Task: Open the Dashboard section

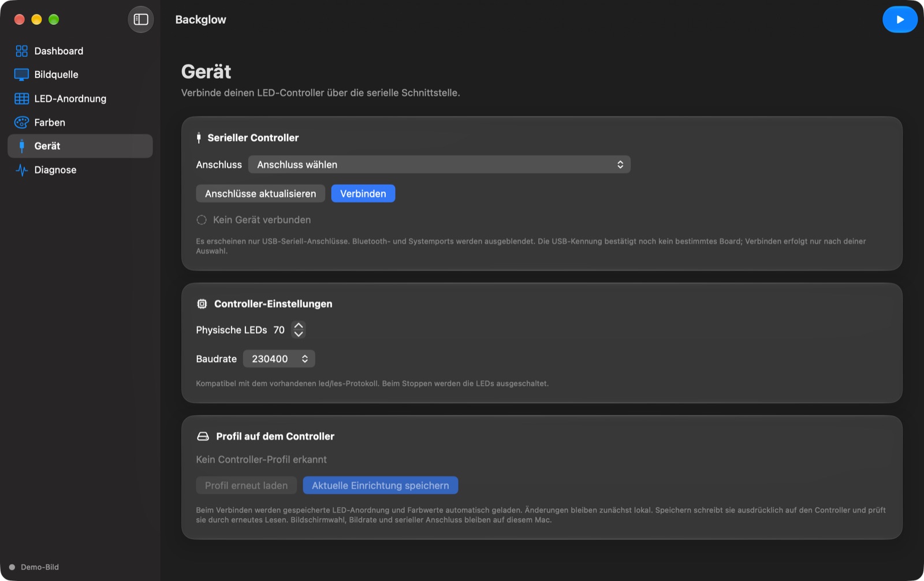Action: [x=80, y=51]
